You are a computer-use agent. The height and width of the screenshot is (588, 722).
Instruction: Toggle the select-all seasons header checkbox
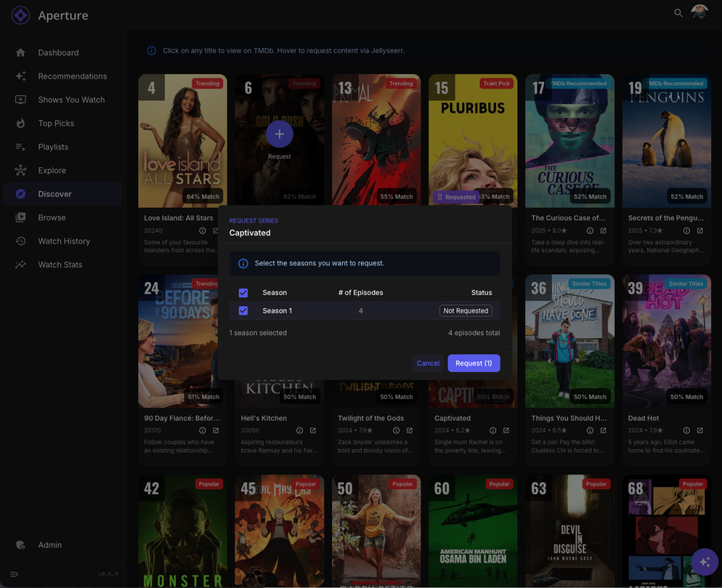click(243, 292)
